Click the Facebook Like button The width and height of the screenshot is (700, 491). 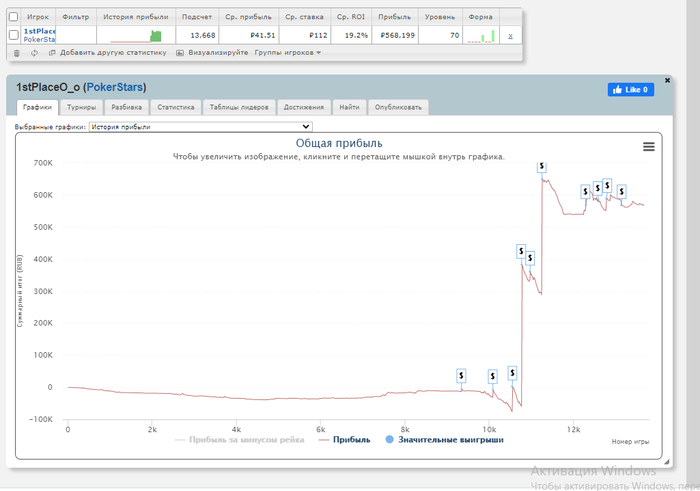(x=630, y=89)
